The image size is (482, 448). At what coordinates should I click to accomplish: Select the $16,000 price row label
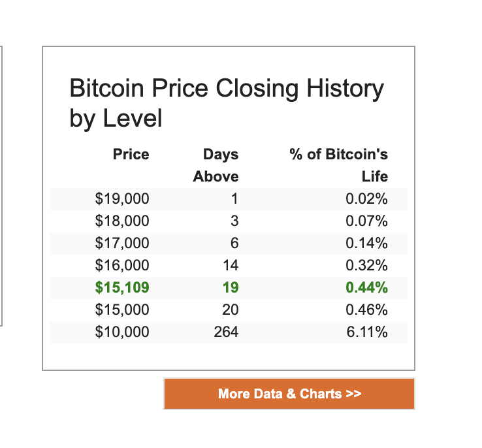pos(122,265)
